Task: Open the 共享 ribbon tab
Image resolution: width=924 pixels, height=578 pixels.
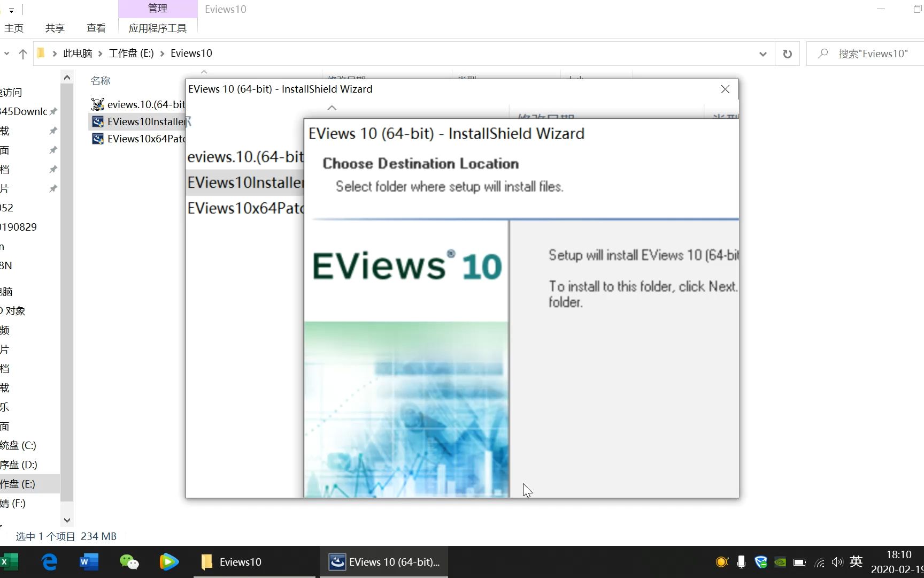Action: (x=55, y=28)
